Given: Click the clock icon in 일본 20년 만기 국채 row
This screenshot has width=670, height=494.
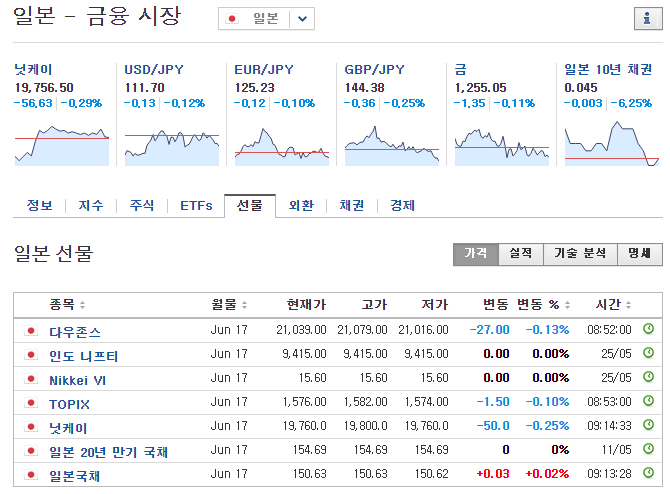Looking at the screenshot, I should (648, 452).
